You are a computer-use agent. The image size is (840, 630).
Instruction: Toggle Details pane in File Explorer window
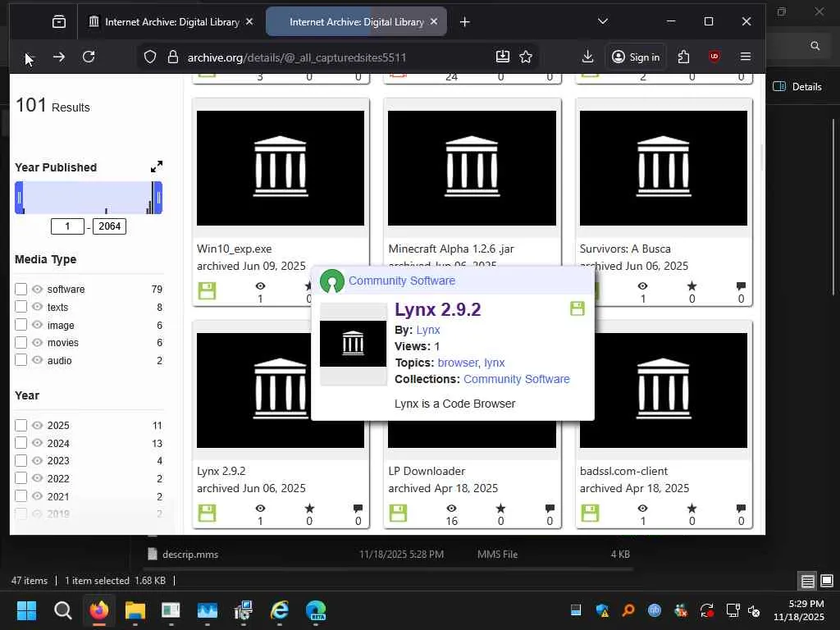[797, 87]
